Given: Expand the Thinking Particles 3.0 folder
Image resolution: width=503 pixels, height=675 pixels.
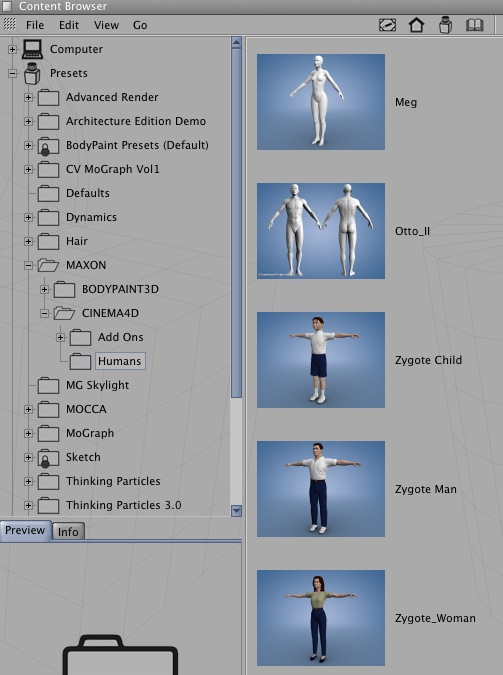Looking at the screenshot, I should 28,505.
